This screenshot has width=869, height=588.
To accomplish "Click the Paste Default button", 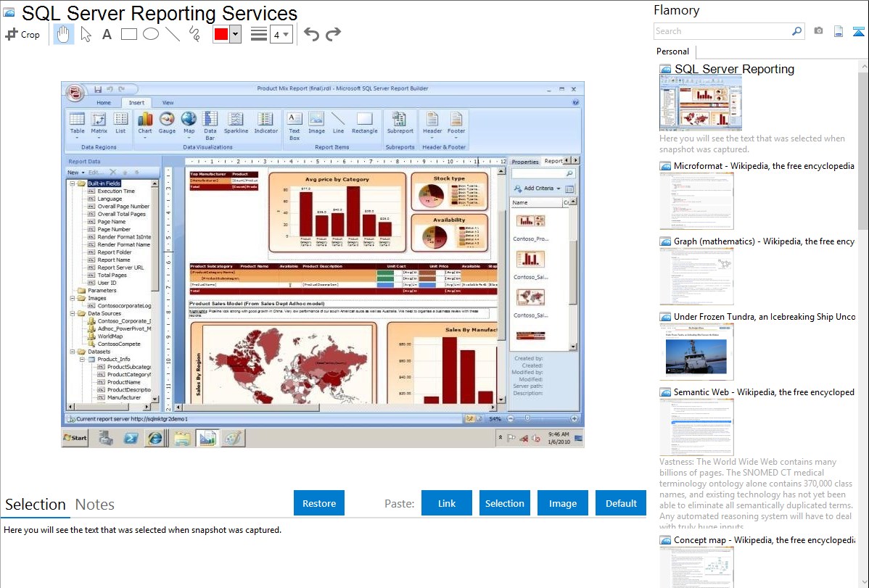I will 621,503.
